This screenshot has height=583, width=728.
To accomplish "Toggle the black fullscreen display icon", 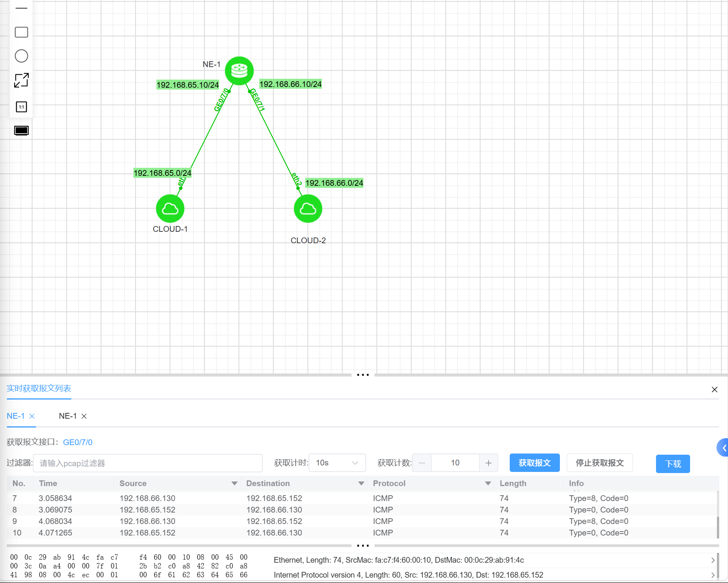I will (x=21, y=131).
